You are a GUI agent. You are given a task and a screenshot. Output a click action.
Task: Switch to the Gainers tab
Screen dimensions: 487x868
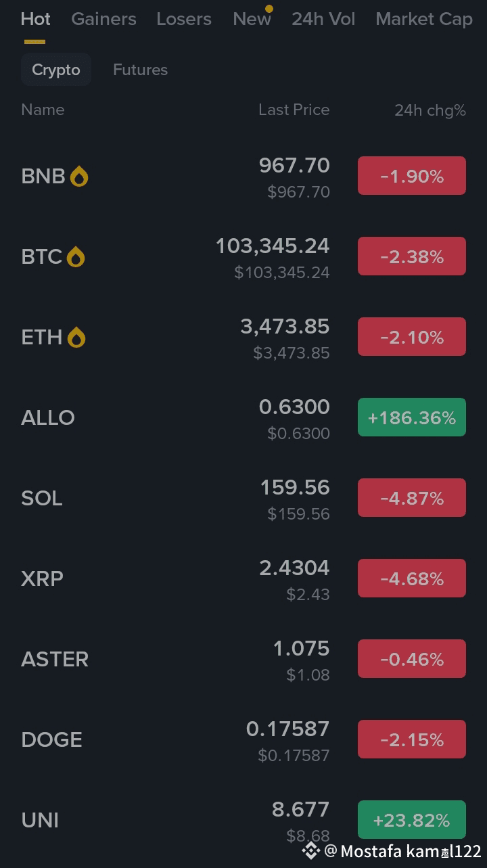103,19
